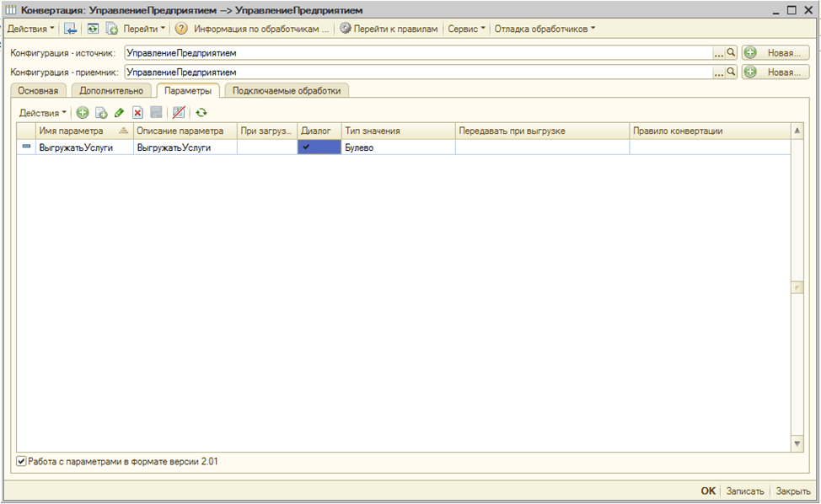
Task: Open the Подключаемые обработки tab
Action: (287, 91)
